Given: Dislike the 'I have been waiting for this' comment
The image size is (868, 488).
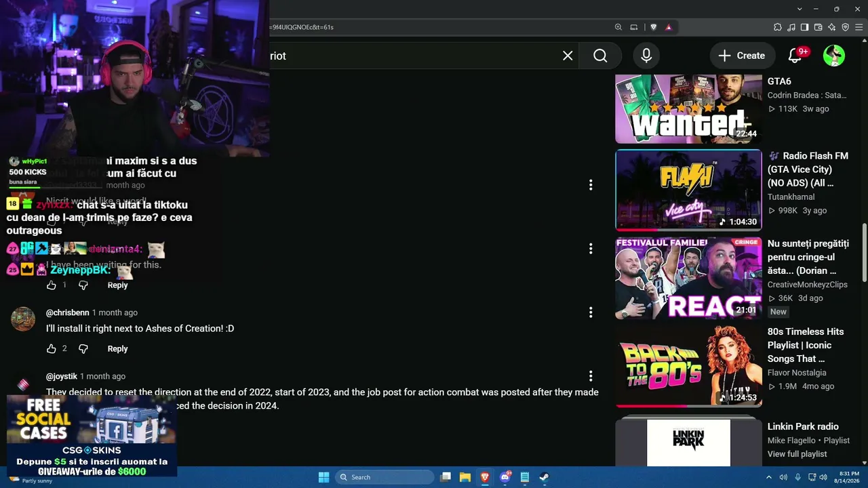Looking at the screenshot, I should click(83, 285).
